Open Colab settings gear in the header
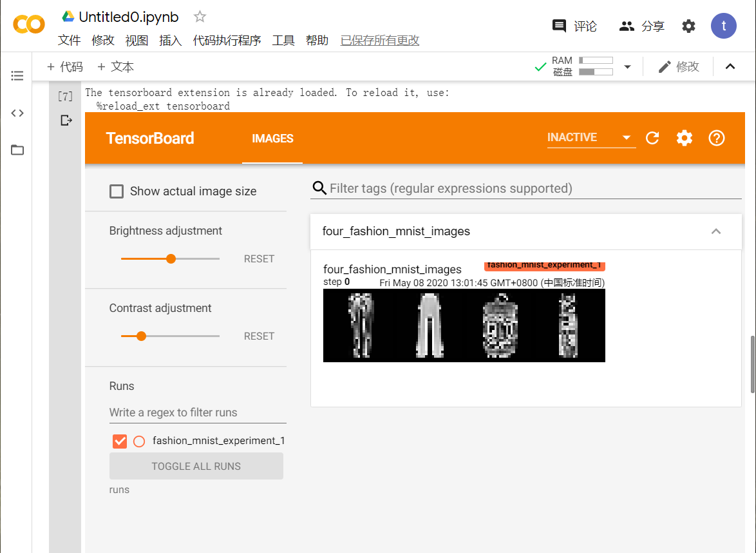 point(688,26)
